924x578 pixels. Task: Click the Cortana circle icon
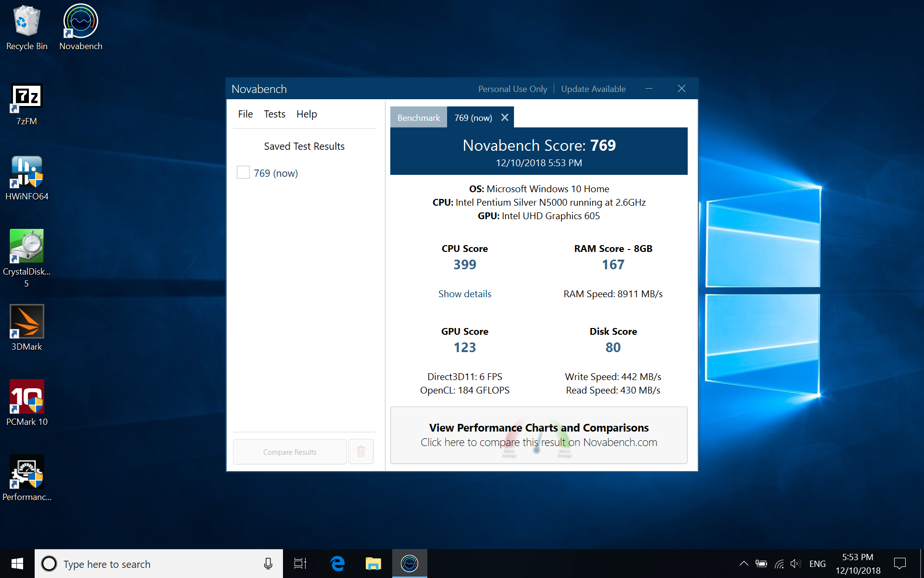point(49,564)
